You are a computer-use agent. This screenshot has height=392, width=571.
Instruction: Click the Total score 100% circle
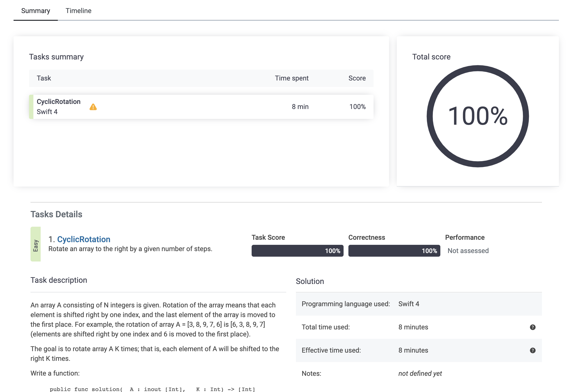tap(477, 116)
